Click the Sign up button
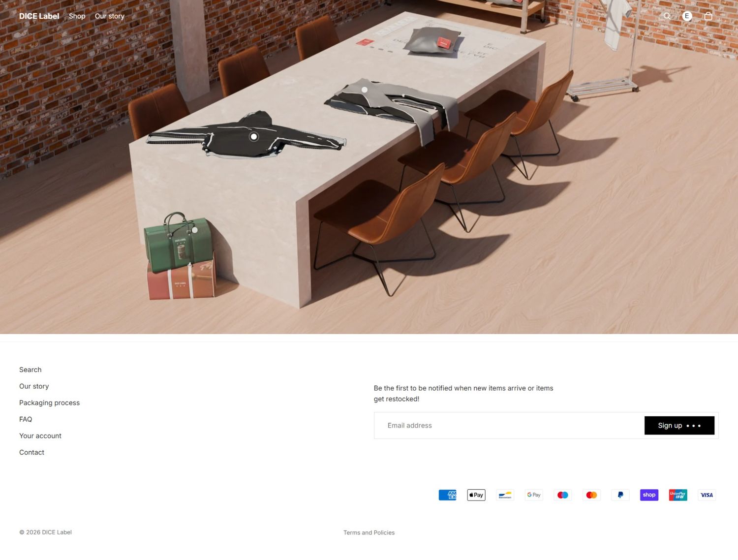This screenshot has width=738, height=560. (x=679, y=426)
